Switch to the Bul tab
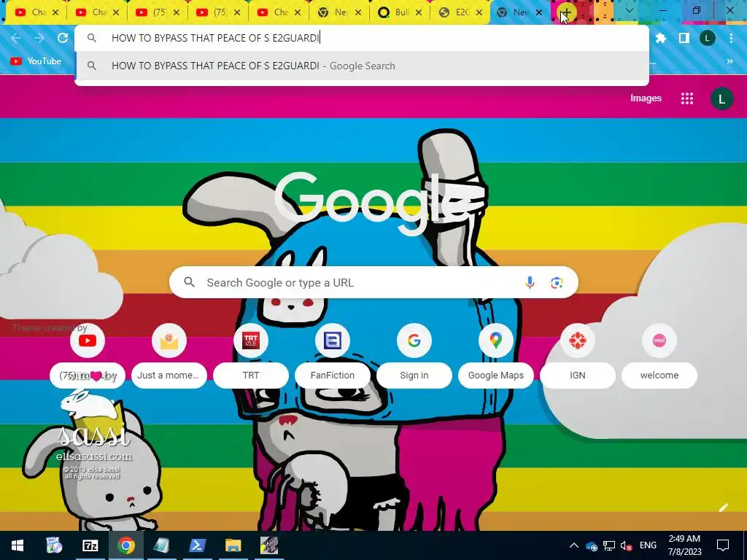This screenshot has width=747, height=560. (399, 12)
